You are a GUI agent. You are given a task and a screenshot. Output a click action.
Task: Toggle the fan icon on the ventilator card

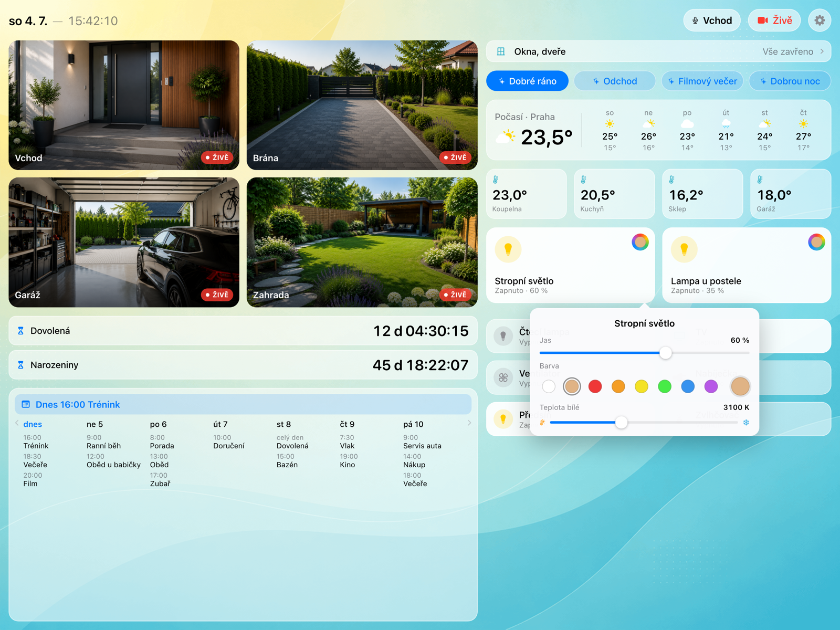[x=503, y=377]
